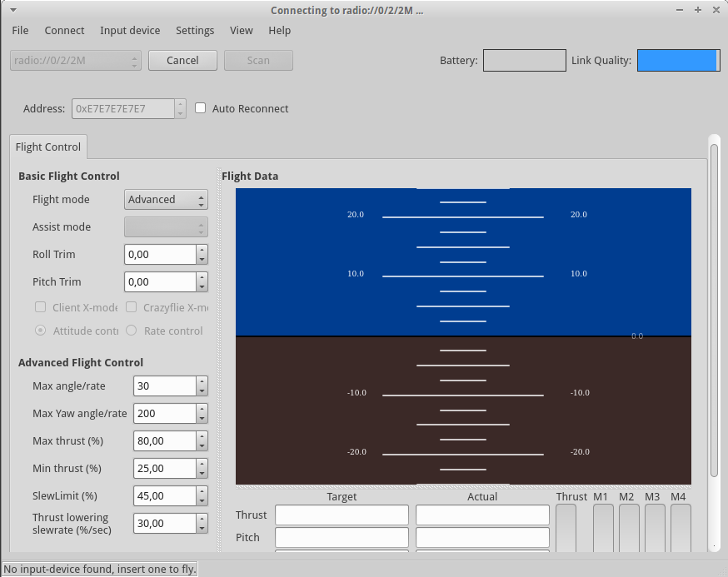Click the Scan button
The image size is (728, 577).
(x=258, y=60)
